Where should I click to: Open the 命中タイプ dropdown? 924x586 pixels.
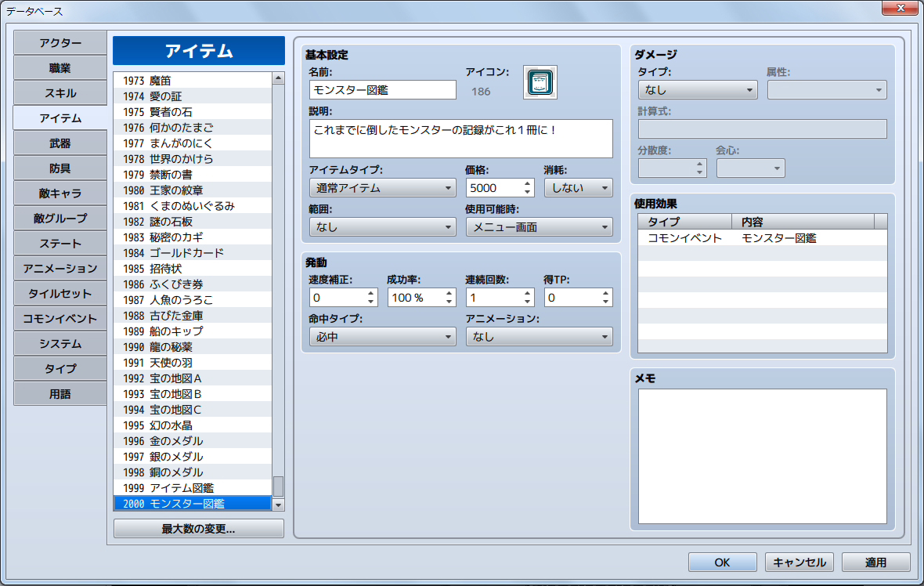click(382, 336)
